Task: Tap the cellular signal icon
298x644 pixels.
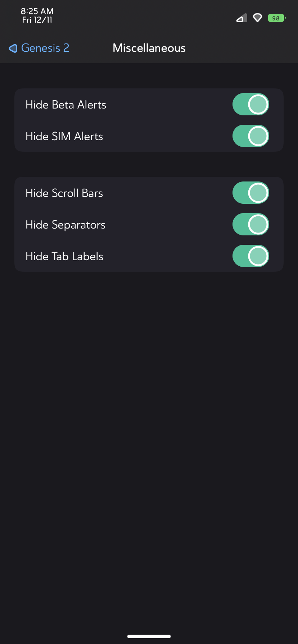Action: (241, 18)
